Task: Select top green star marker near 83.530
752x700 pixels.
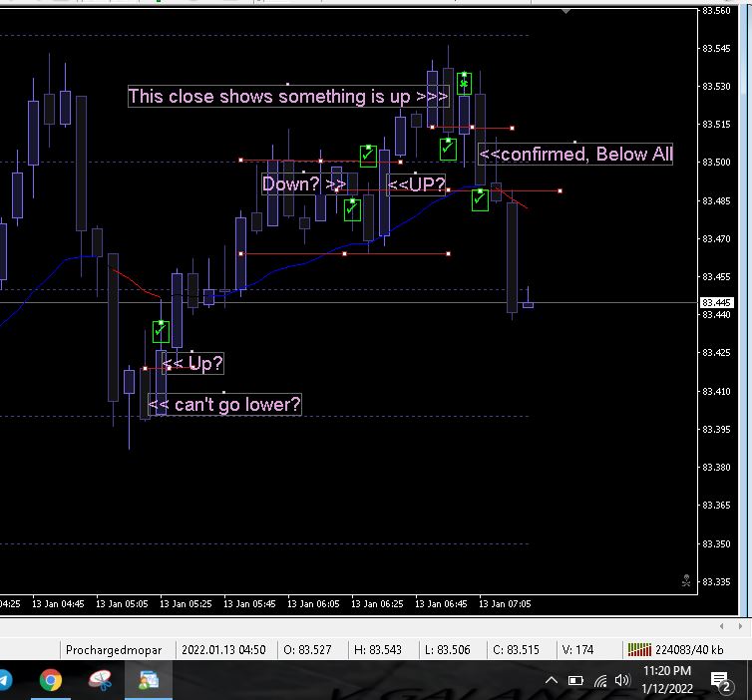Action: [x=464, y=84]
